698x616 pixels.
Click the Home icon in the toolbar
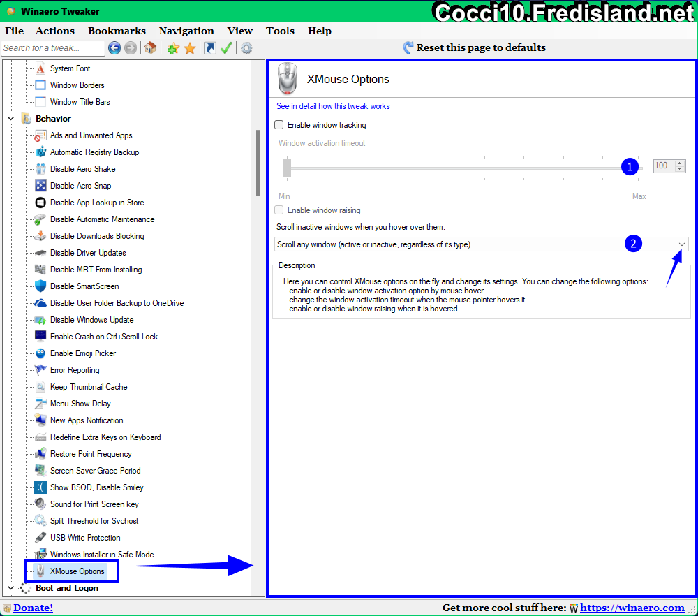[x=151, y=47]
